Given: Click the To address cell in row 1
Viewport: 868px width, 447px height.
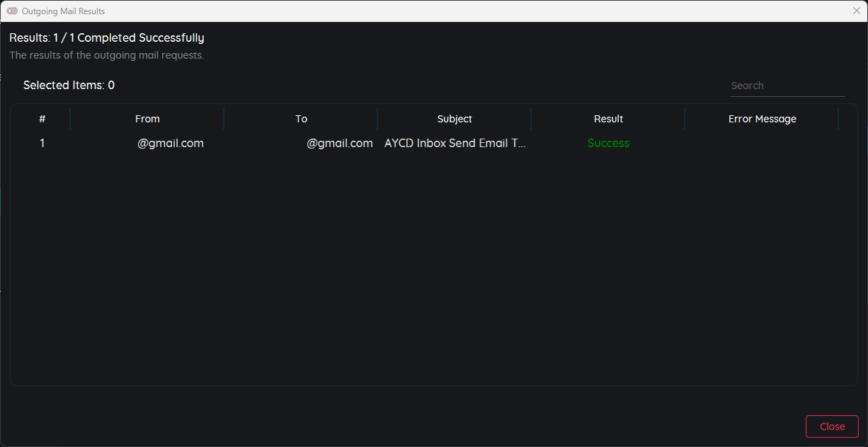Looking at the screenshot, I should click(339, 143).
